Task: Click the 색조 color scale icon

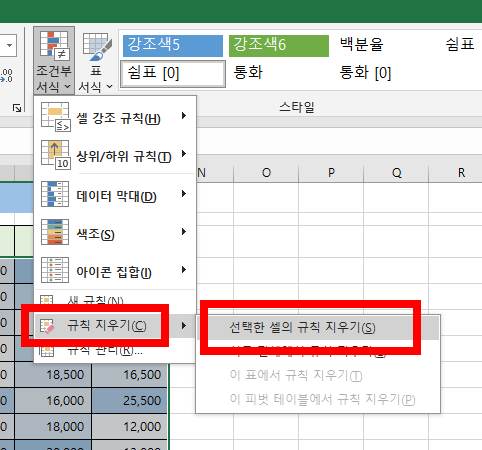Action: (x=55, y=232)
